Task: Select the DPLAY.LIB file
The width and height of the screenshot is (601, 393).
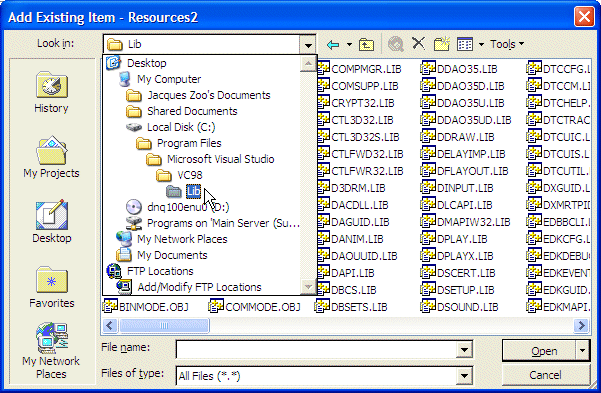Action: tap(454, 239)
